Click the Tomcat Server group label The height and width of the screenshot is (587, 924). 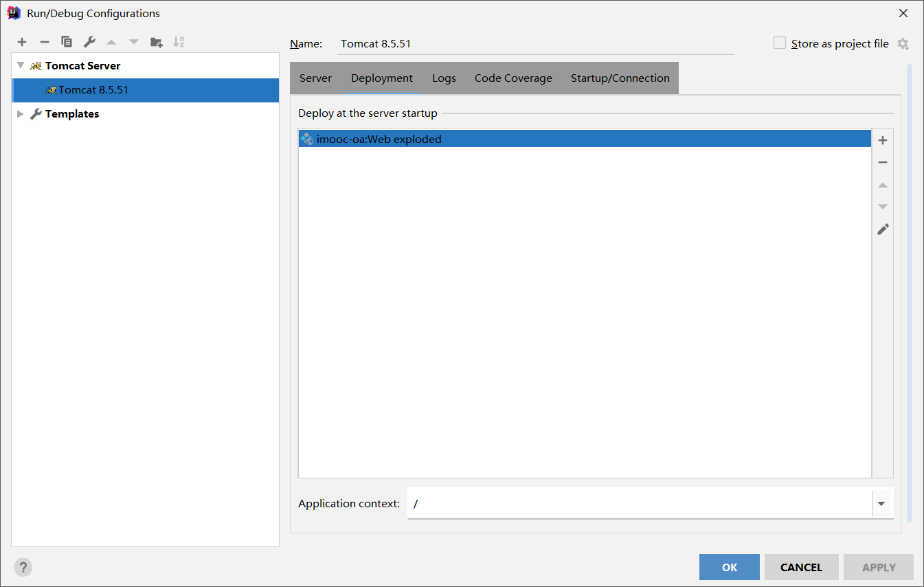tap(82, 66)
